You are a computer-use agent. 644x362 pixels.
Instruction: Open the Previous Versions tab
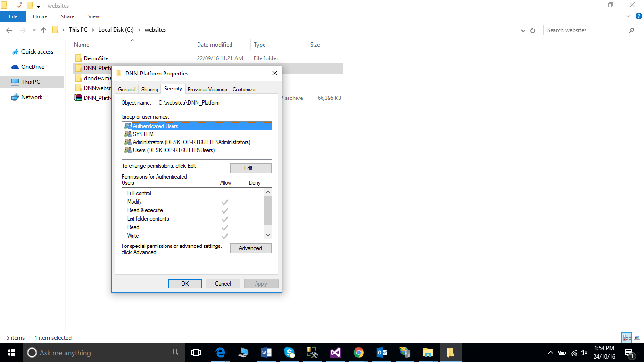[207, 90]
